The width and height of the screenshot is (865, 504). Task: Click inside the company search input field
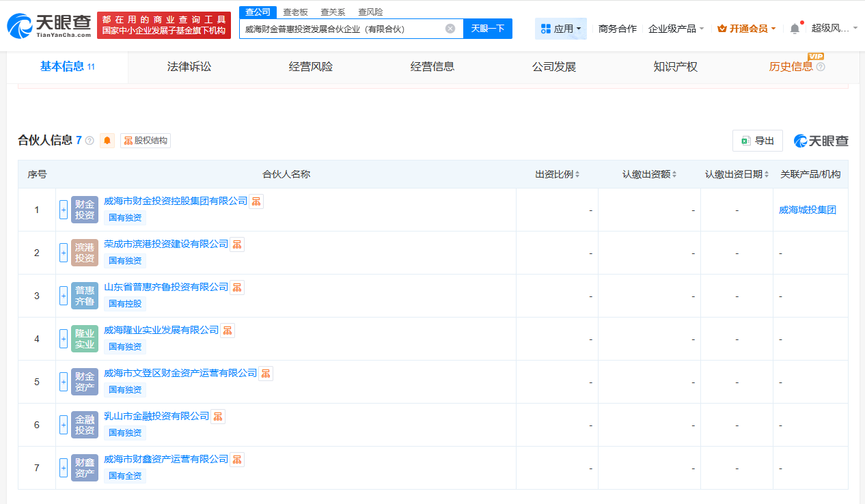point(342,28)
